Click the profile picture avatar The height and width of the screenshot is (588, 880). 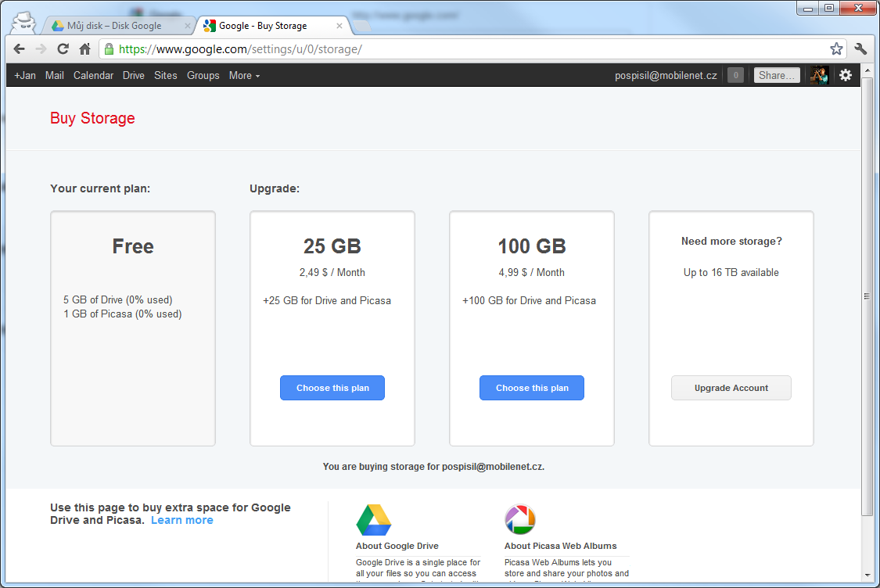point(818,75)
